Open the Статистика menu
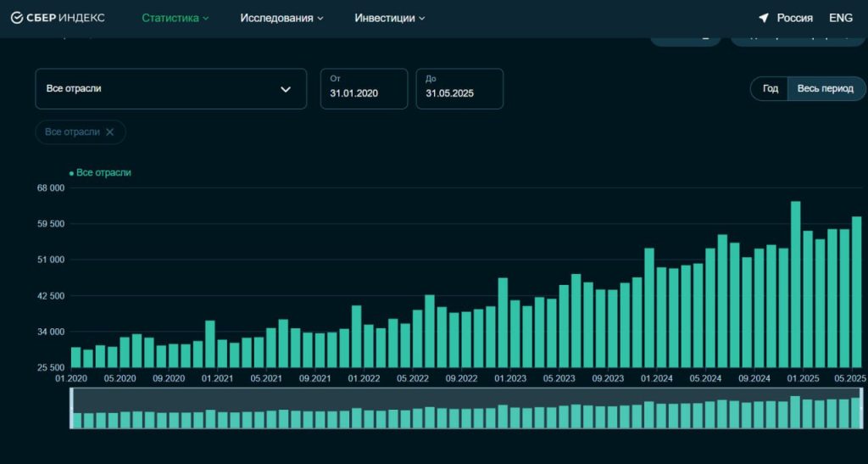The image size is (868, 464). [x=175, y=18]
